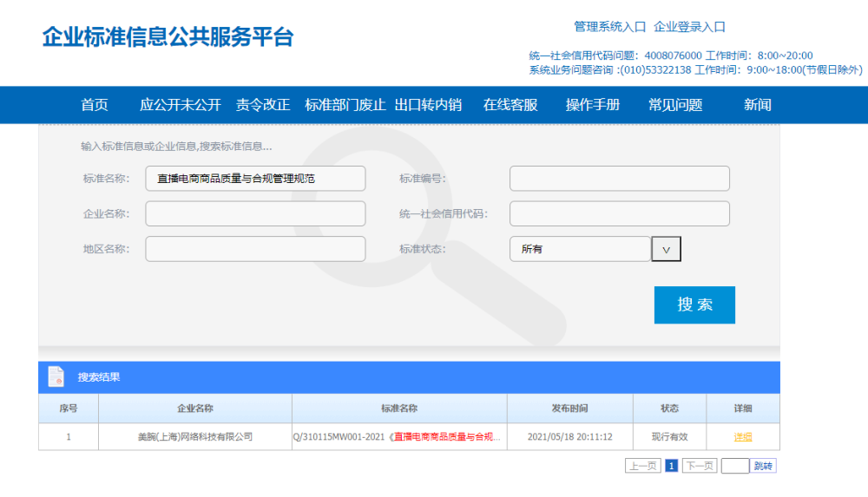
Task: Select 标准部门废止 in the navigation bar
Action: pos(345,105)
